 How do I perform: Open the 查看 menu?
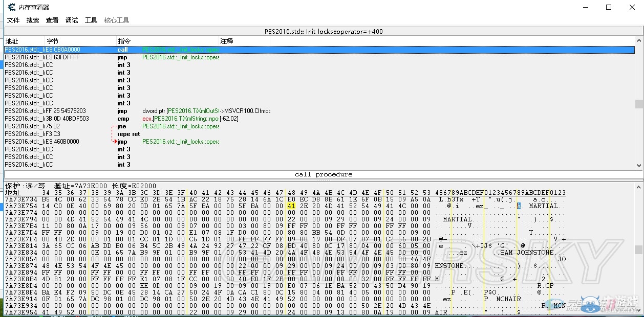point(52,20)
